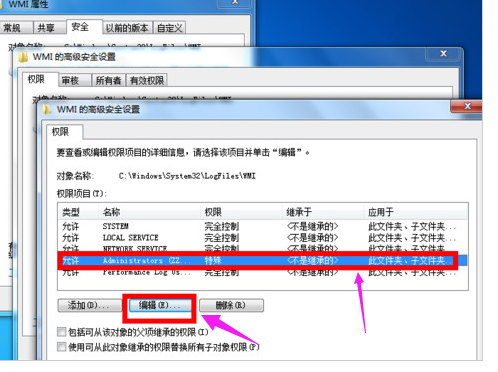The height and width of the screenshot is (372, 498).
Task: Sort by 类型 column header
Action: coord(78,212)
